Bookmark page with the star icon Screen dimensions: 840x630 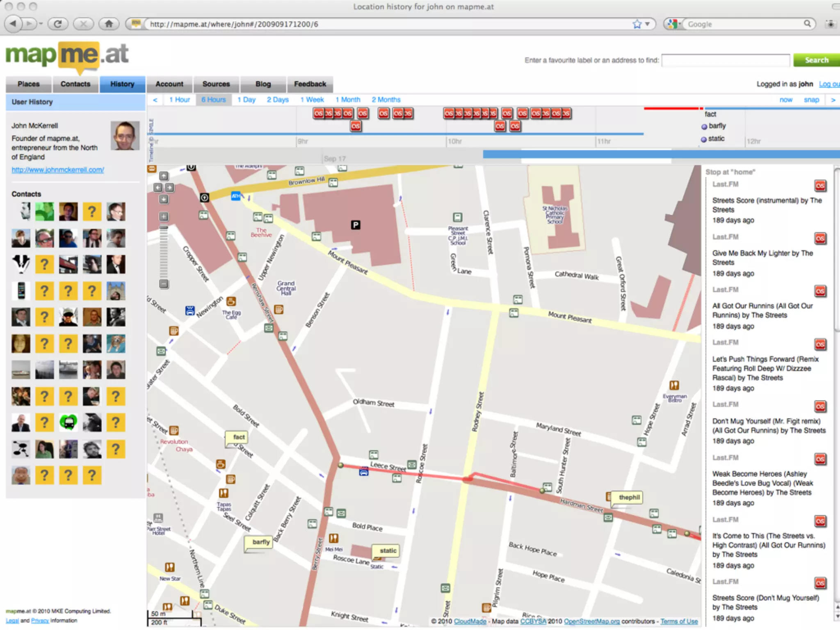637,24
